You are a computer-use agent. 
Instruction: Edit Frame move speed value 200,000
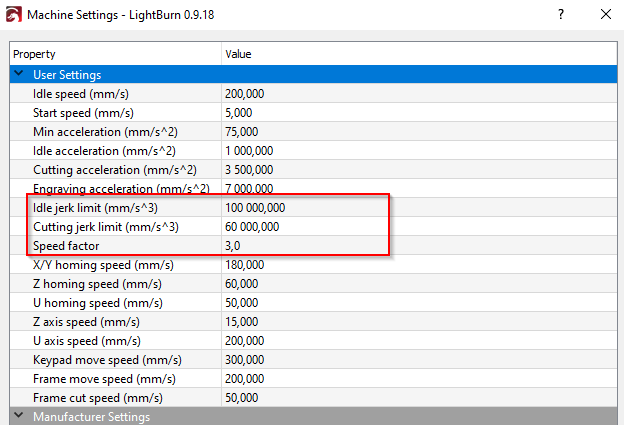244,379
